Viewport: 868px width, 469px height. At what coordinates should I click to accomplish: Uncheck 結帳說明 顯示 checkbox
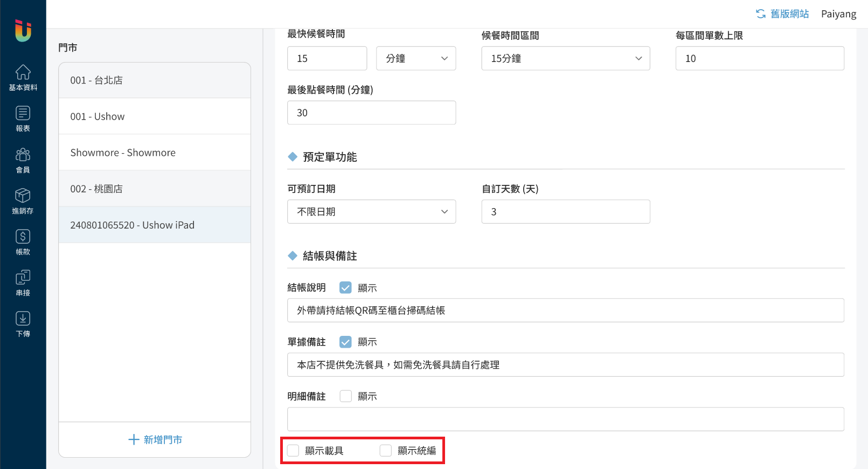pos(345,288)
